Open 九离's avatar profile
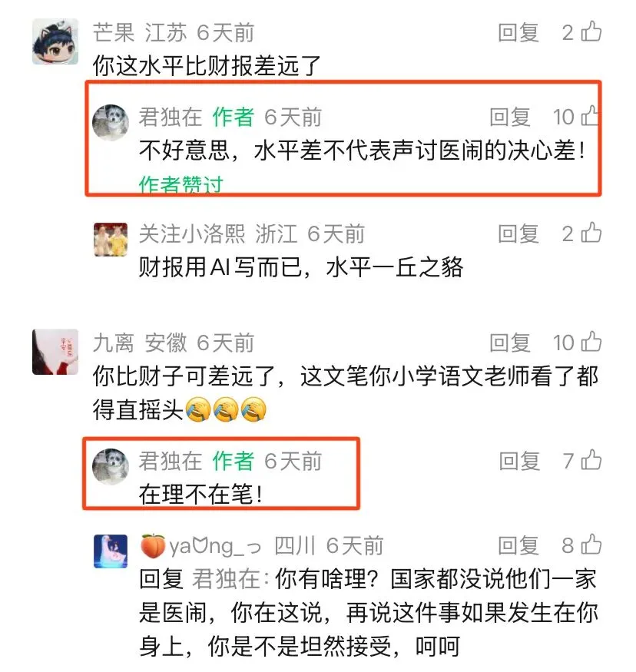Image resolution: width=636 pixels, height=672 pixels. tap(55, 352)
